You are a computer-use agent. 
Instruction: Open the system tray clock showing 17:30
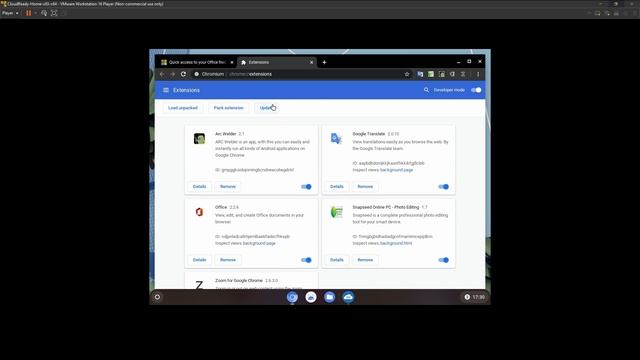(475, 297)
